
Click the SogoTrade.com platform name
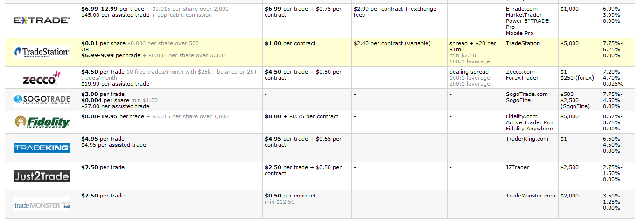pyautogui.click(x=526, y=94)
